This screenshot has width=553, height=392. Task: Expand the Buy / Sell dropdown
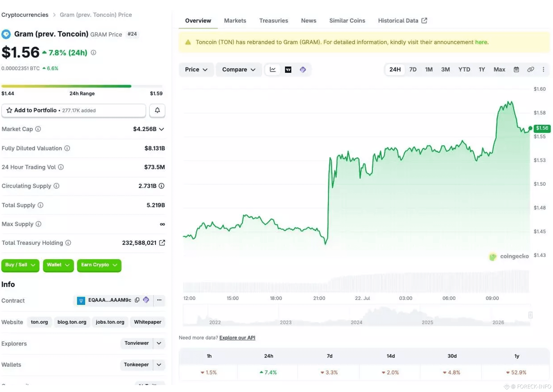click(x=20, y=265)
